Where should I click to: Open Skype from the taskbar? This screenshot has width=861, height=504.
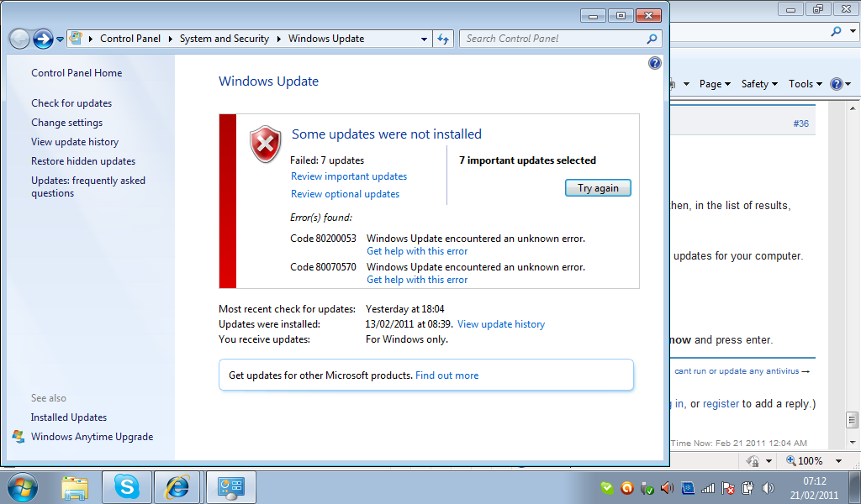click(x=127, y=487)
